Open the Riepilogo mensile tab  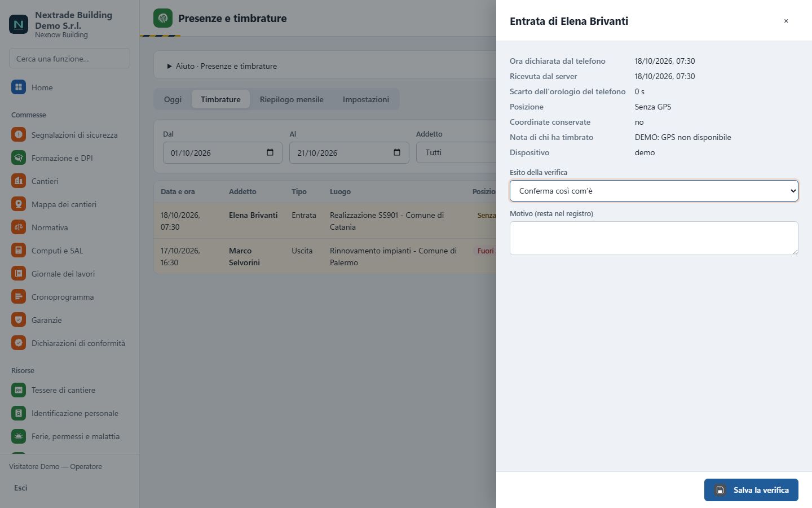tap(292, 99)
